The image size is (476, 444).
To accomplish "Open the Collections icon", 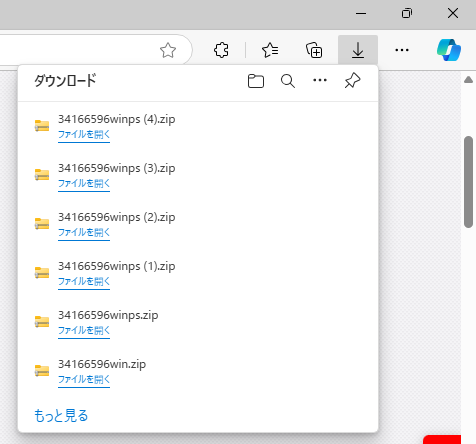I will pyautogui.click(x=314, y=50).
